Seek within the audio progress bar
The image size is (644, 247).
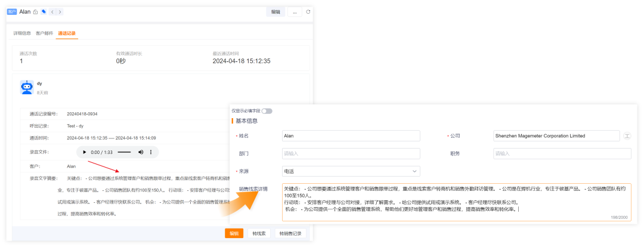point(124,152)
